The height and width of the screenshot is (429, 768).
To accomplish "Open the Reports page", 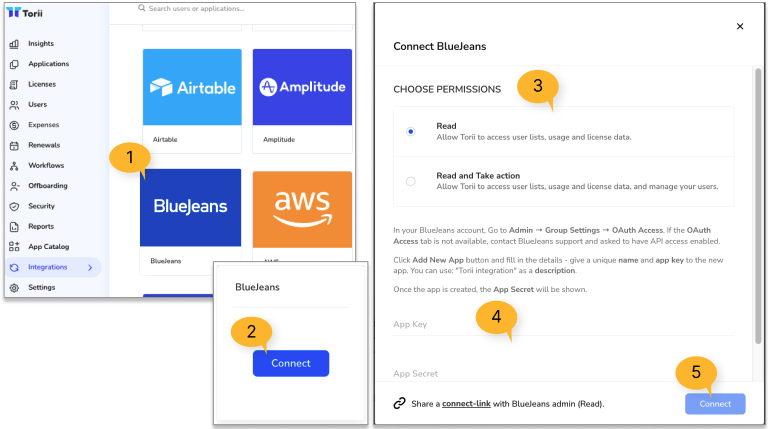I will pyautogui.click(x=41, y=226).
